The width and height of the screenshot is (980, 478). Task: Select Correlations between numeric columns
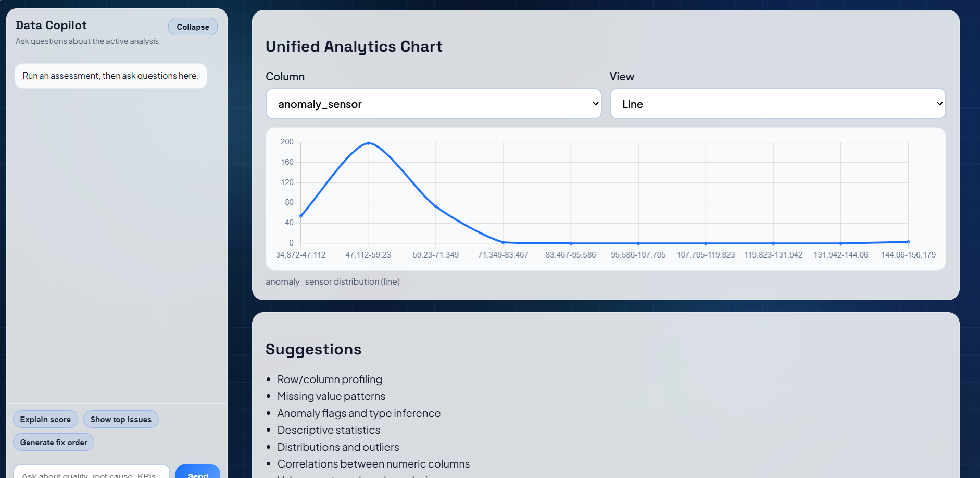point(373,464)
